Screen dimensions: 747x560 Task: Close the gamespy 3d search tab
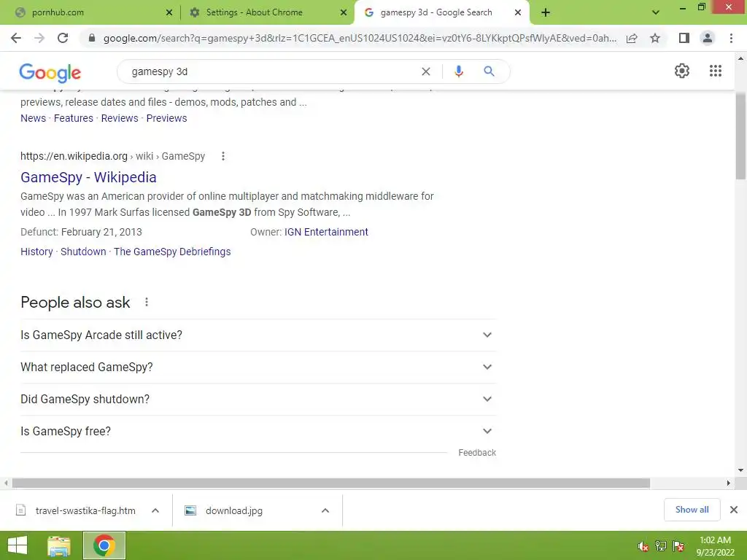pos(518,12)
